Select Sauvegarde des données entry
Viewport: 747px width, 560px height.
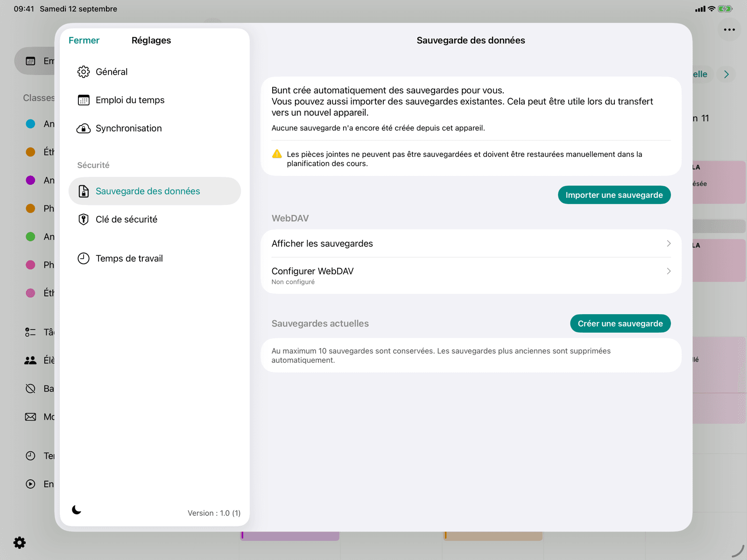click(x=155, y=191)
